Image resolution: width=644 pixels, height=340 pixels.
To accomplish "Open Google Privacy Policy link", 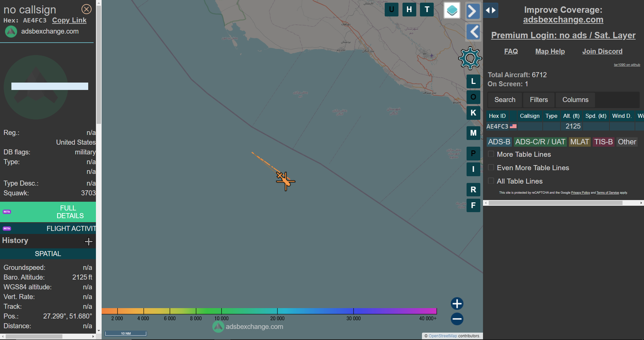I will tap(580, 193).
